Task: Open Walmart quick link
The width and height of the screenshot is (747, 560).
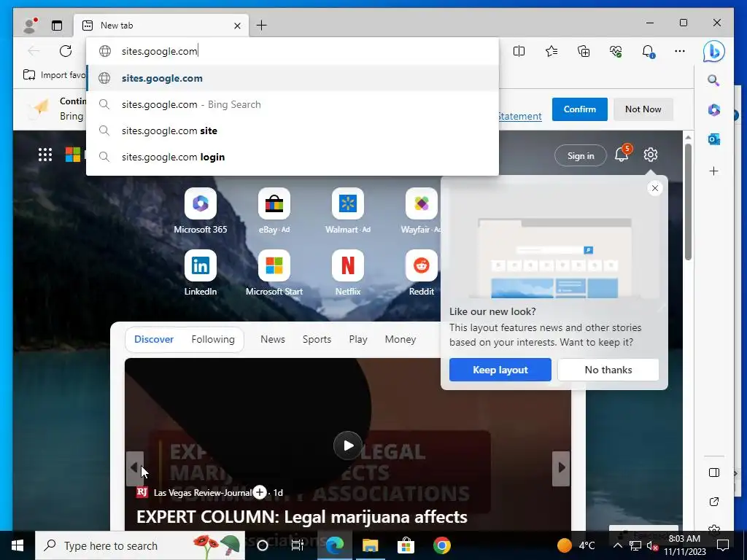Action: 348,211
